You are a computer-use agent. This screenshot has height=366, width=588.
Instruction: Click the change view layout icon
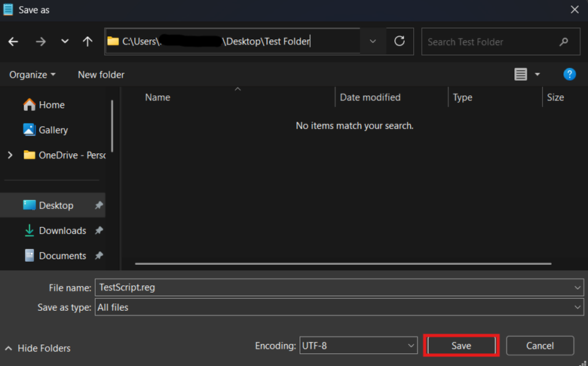click(521, 74)
